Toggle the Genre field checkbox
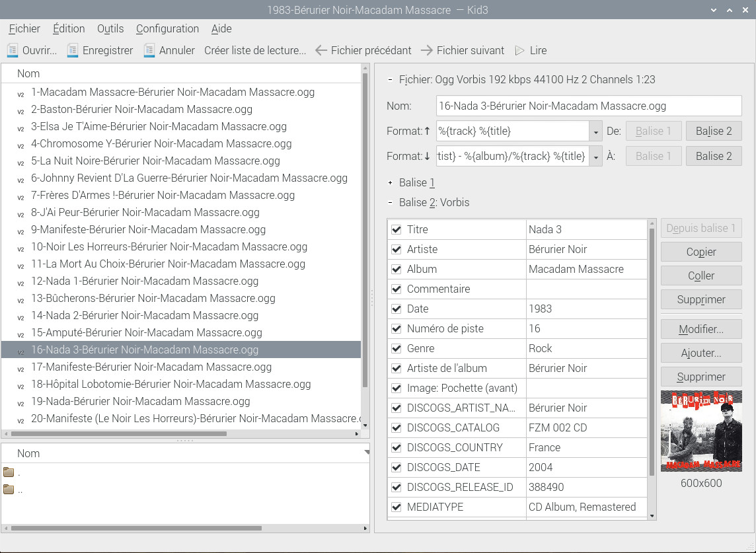 (x=397, y=348)
